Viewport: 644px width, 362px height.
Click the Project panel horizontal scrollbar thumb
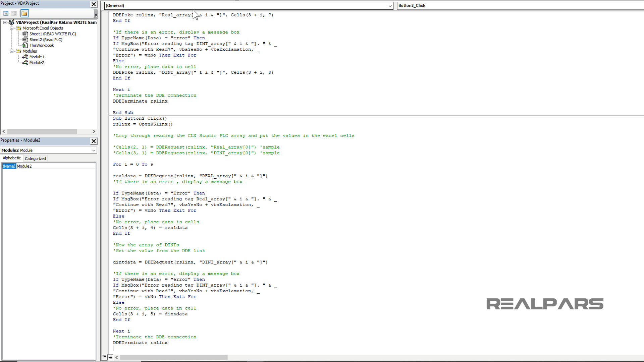42,131
